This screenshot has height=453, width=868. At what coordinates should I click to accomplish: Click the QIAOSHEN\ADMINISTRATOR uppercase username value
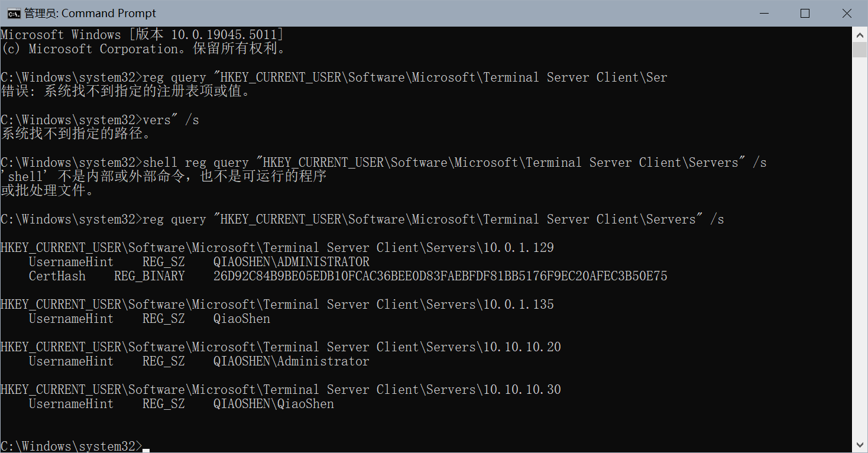click(x=291, y=262)
